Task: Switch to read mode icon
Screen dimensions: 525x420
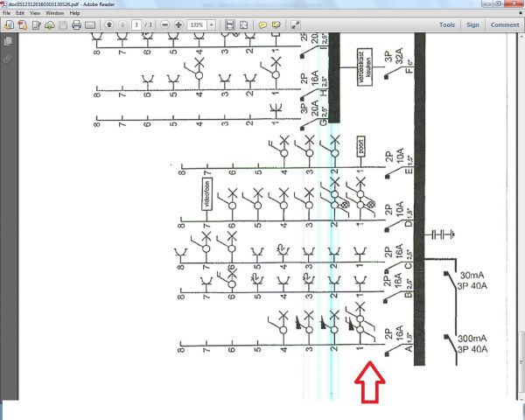Action: [296, 24]
